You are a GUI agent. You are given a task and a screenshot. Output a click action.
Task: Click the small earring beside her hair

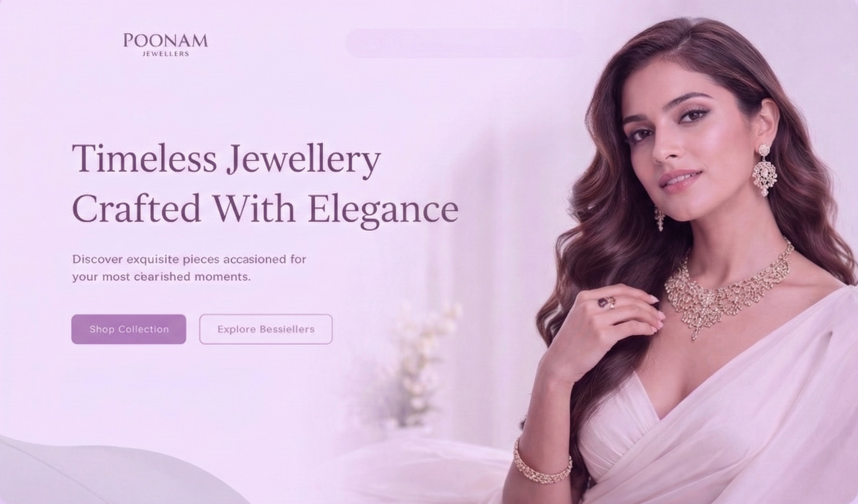pos(659,219)
